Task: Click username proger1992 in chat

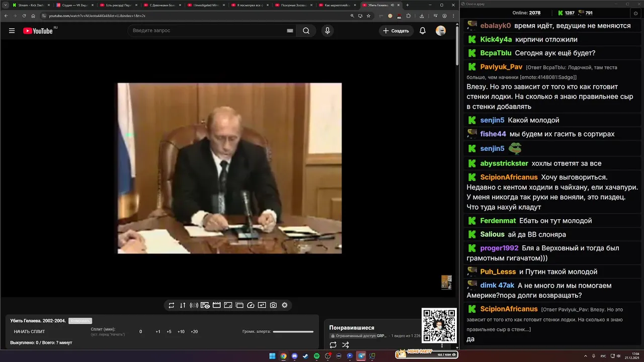Action: [499, 248]
